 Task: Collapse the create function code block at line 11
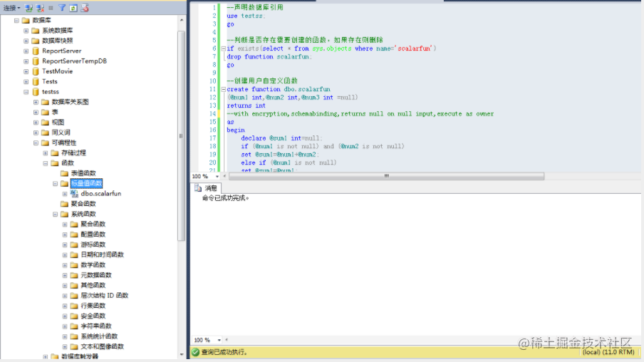[x=224, y=89]
